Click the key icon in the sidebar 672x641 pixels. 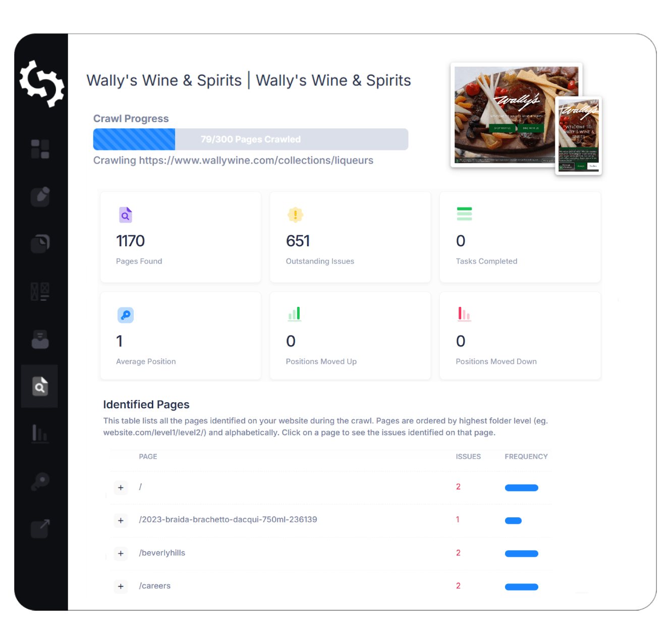tap(40, 481)
